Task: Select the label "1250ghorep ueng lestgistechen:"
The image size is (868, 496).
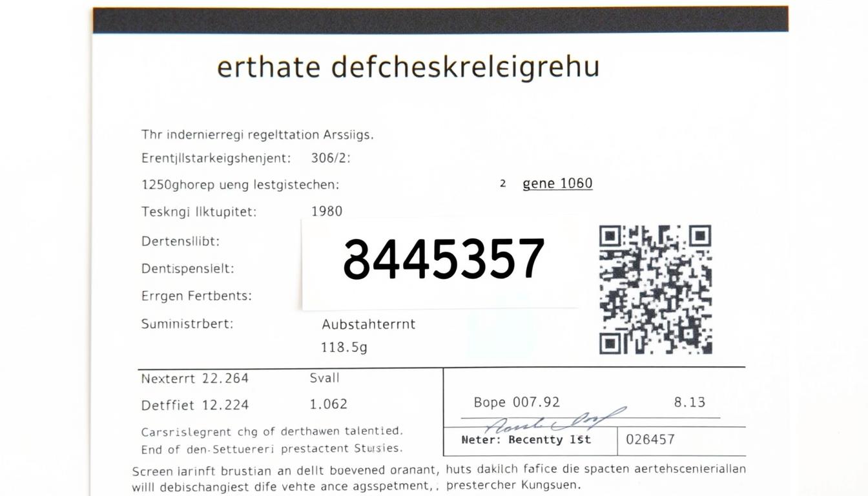Action: pos(240,185)
